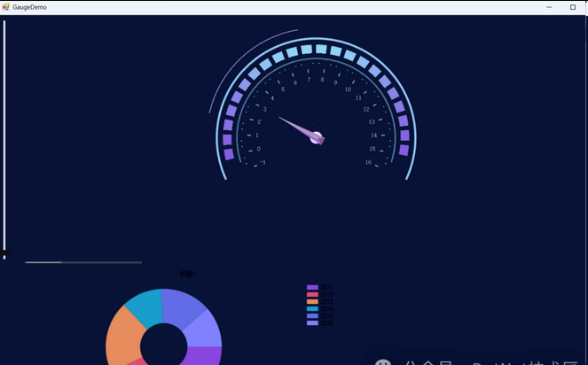Click the donut chart title text
Image resolution: width=588 pixels, height=365 pixels.
(187, 275)
